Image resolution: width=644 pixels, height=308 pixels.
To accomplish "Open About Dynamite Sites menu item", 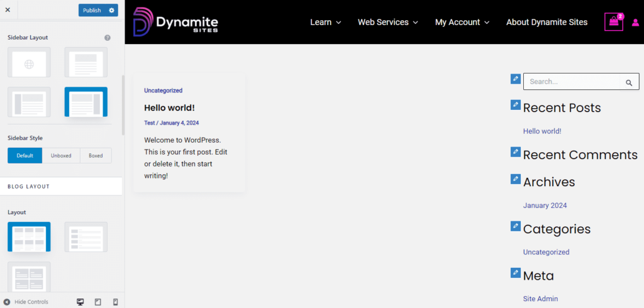I will point(547,22).
